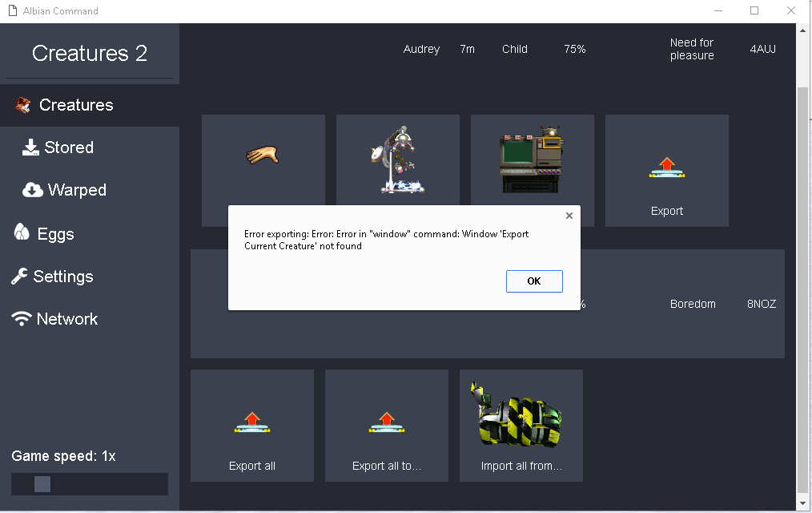
Task: Click the Export button label
Action: click(x=667, y=211)
